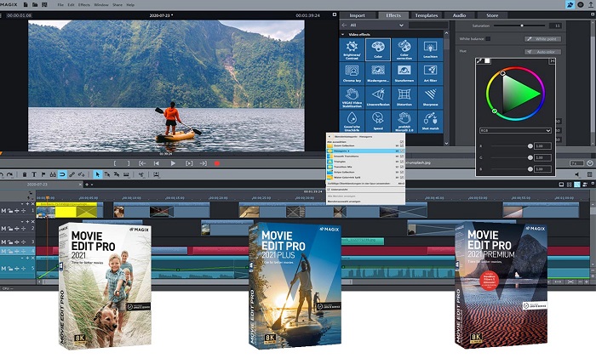
Task: Adjust the Saturation slider
Action: [519, 26]
